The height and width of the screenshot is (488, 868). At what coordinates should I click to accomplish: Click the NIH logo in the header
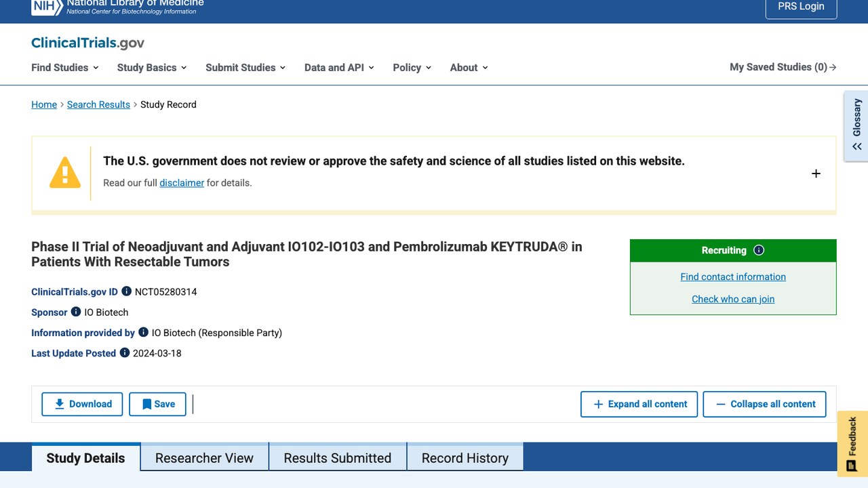47,6
